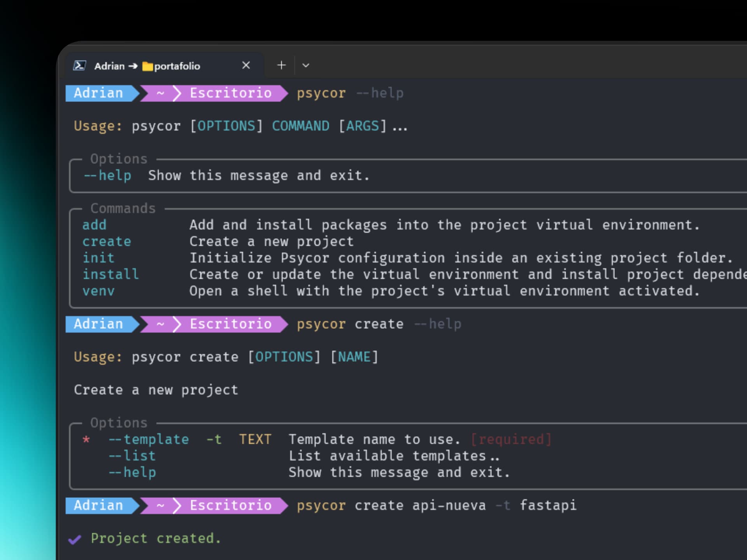Click the red [required] label
Viewport: 747px width, 560px height.
point(511,439)
